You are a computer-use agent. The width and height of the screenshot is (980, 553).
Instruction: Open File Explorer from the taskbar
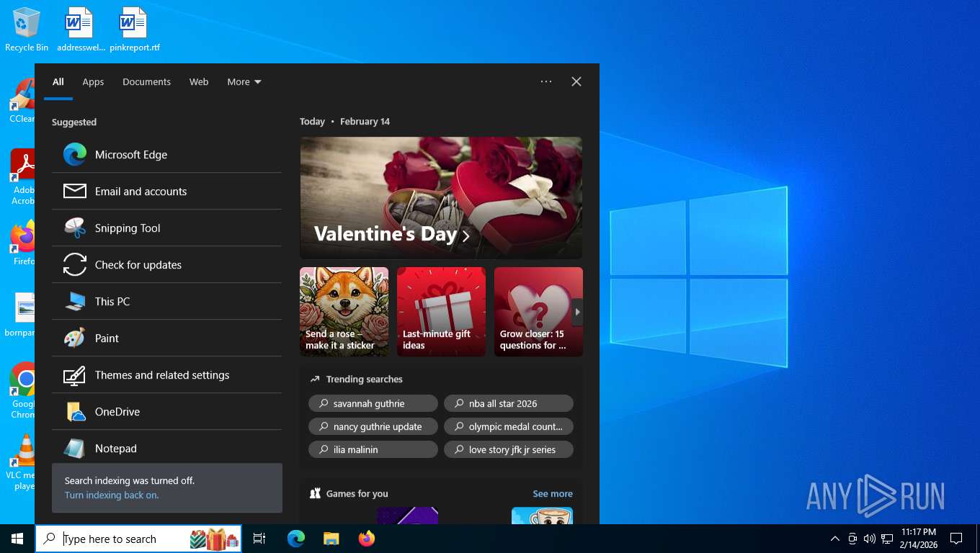pyautogui.click(x=331, y=539)
